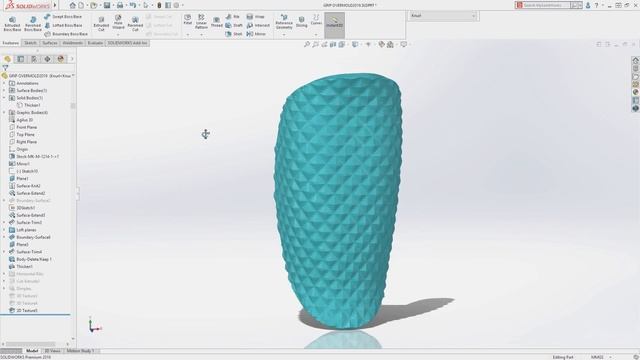This screenshot has height=360, width=640.
Task: Select the Slicing tool
Action: tap(301, 22)
